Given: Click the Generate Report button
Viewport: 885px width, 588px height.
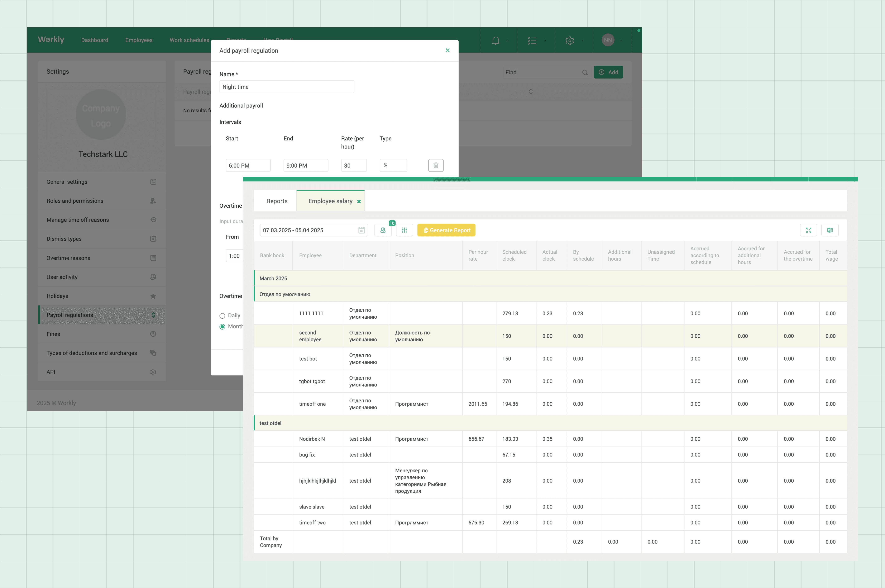Looking at the screenshot, I should pos(446,230).
